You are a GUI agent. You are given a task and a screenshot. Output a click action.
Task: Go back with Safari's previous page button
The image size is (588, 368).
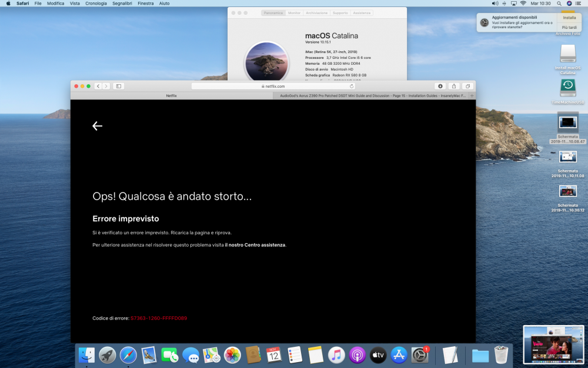98,86
